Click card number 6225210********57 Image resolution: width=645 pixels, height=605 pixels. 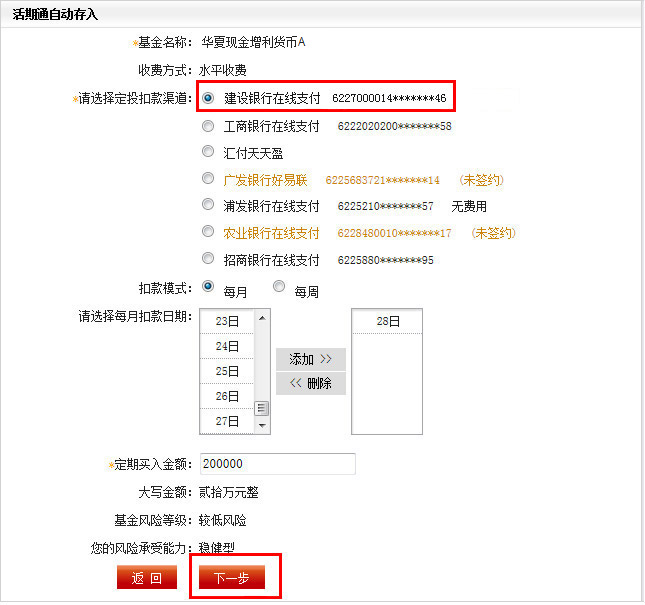tap(385, 206)
